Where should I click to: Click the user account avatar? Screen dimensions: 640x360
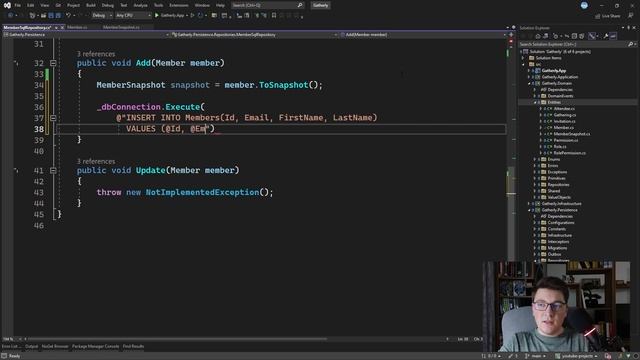point(584,5)
